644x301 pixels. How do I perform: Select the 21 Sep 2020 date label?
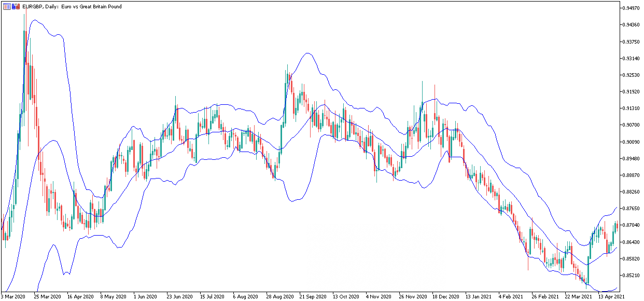312,297
